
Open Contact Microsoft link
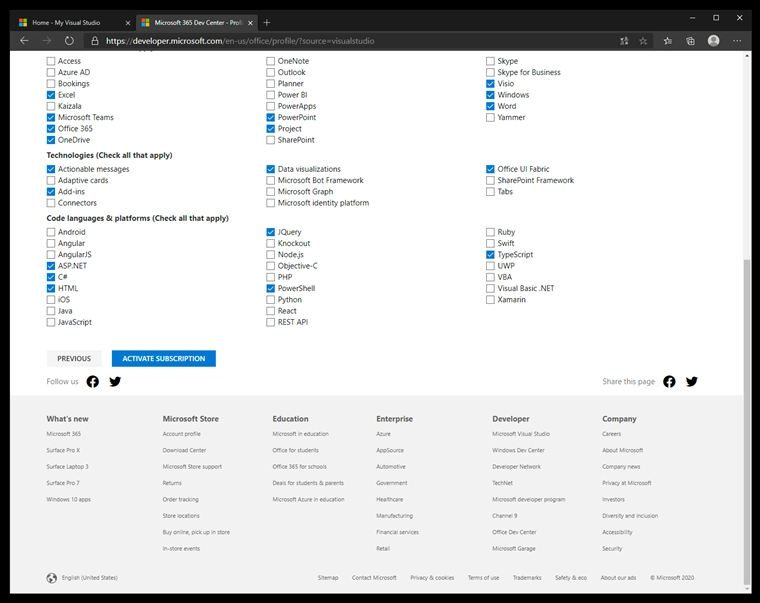click(374, 578)
